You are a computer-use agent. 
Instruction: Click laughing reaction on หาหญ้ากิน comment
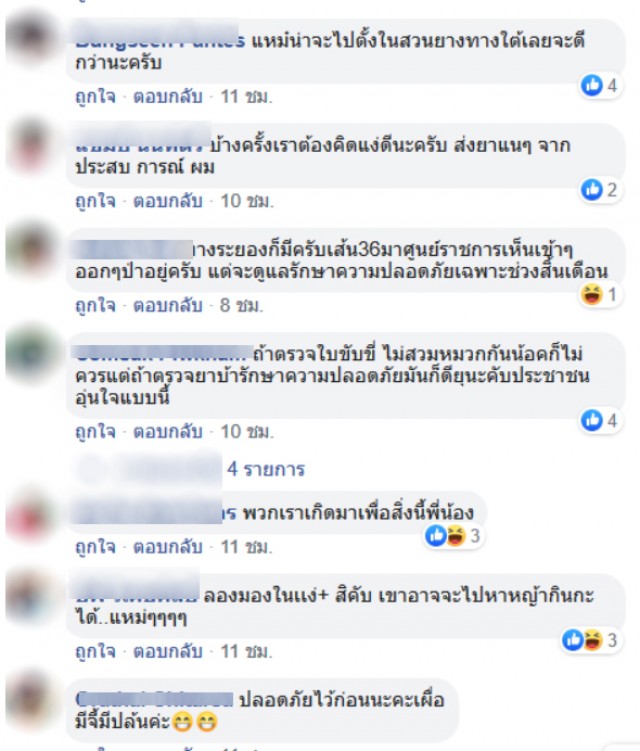pos(593,640)
